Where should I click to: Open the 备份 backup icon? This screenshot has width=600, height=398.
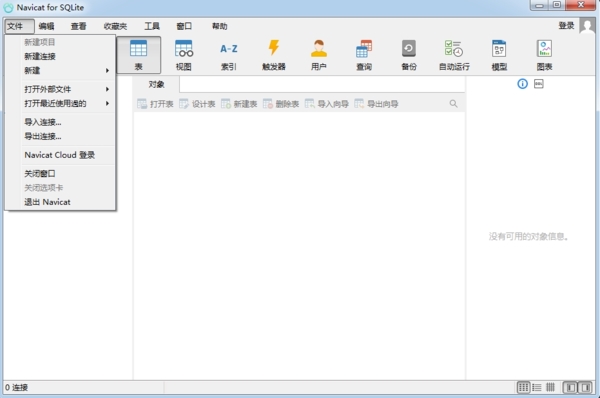409,55
